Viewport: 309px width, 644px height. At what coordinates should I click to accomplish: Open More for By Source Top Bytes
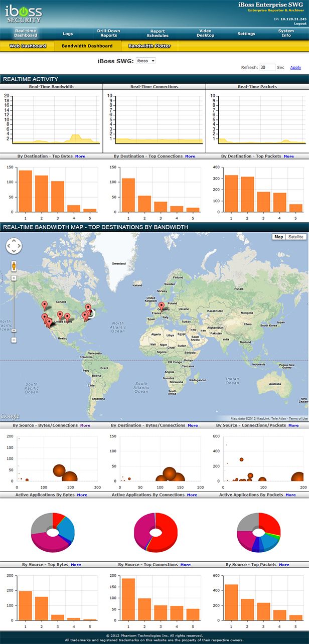point(76,565)
